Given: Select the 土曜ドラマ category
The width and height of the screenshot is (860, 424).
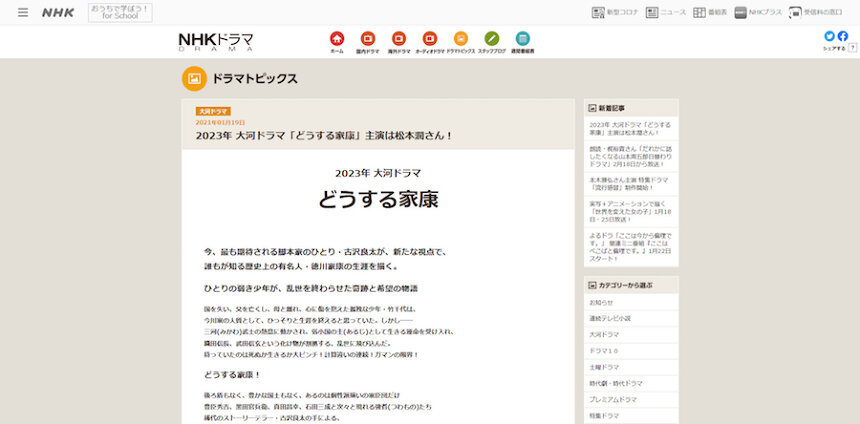Looking at the screenshot, I should click(631, 367).
